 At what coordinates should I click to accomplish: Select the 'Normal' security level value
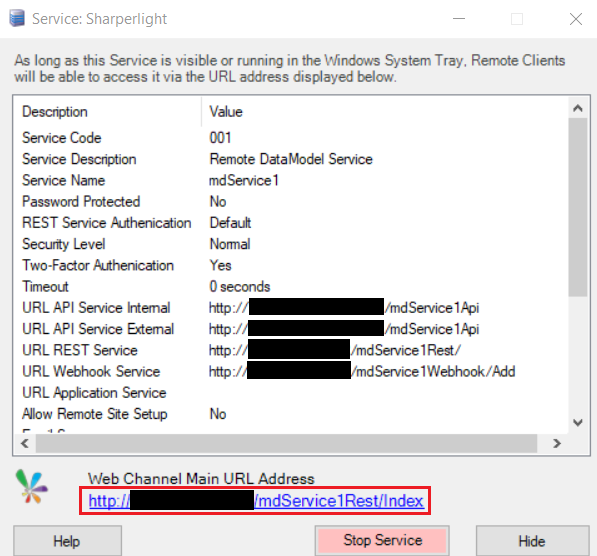pyautogui.click(x=230, y=244)
